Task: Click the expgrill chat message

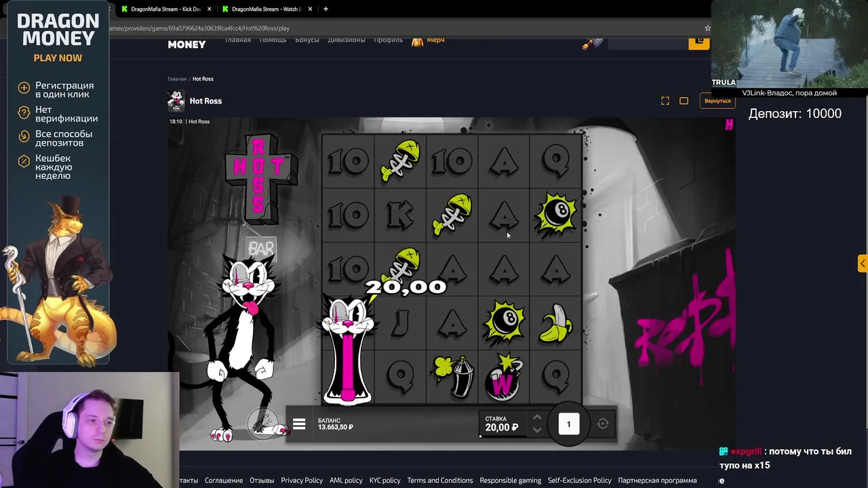Action: (x=785, y=458)
